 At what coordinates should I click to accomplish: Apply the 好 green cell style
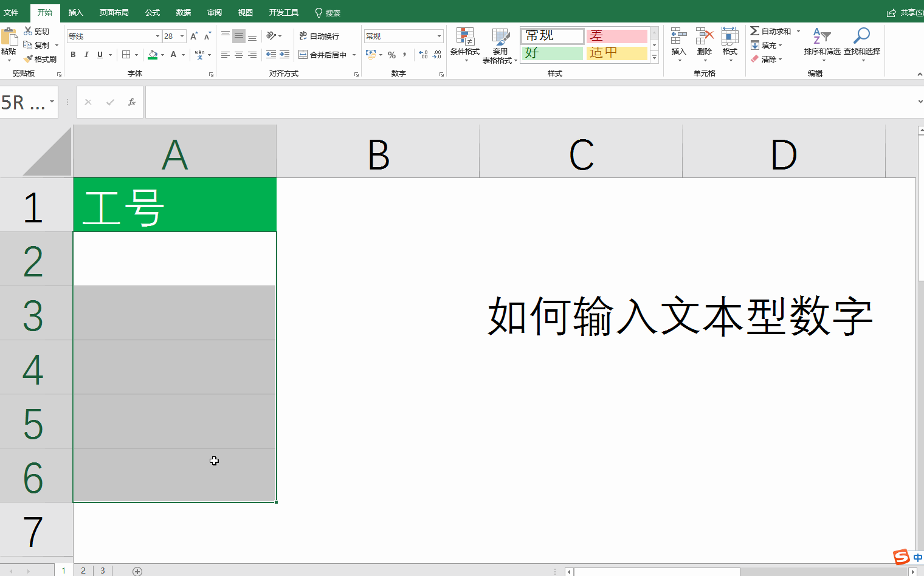[x=553, y=53]
